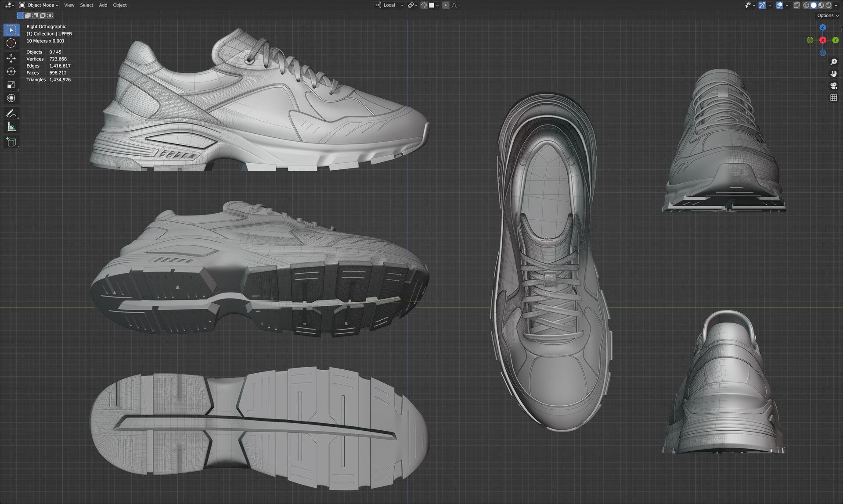Open the View menu
This screenshot has height=504, width=843.
point(69,5)
